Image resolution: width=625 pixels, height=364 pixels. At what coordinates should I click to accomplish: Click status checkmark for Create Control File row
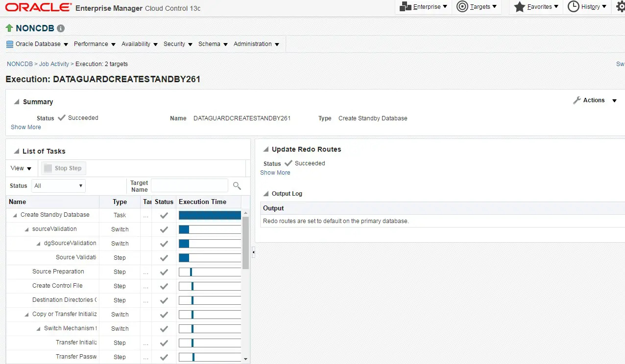(x=164, y=286)
